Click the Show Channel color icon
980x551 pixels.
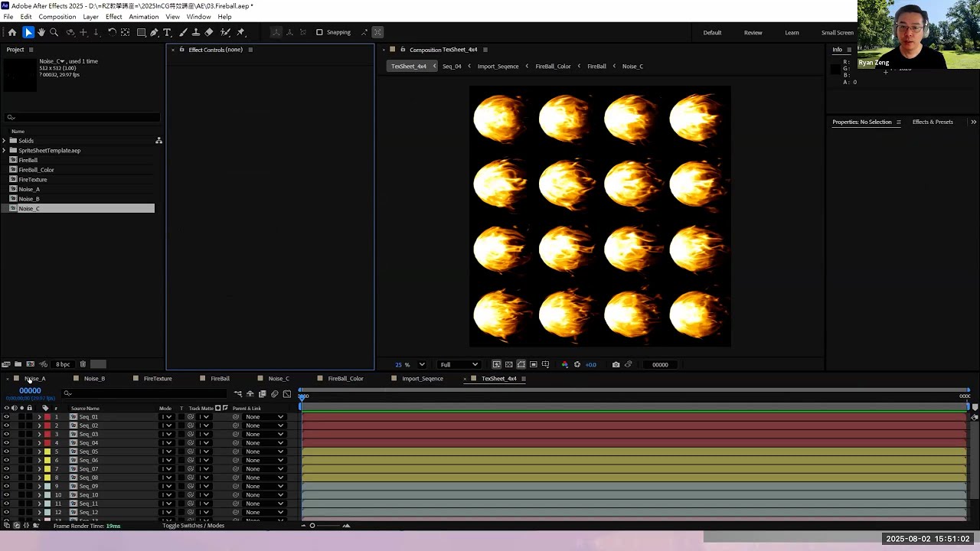565,364
